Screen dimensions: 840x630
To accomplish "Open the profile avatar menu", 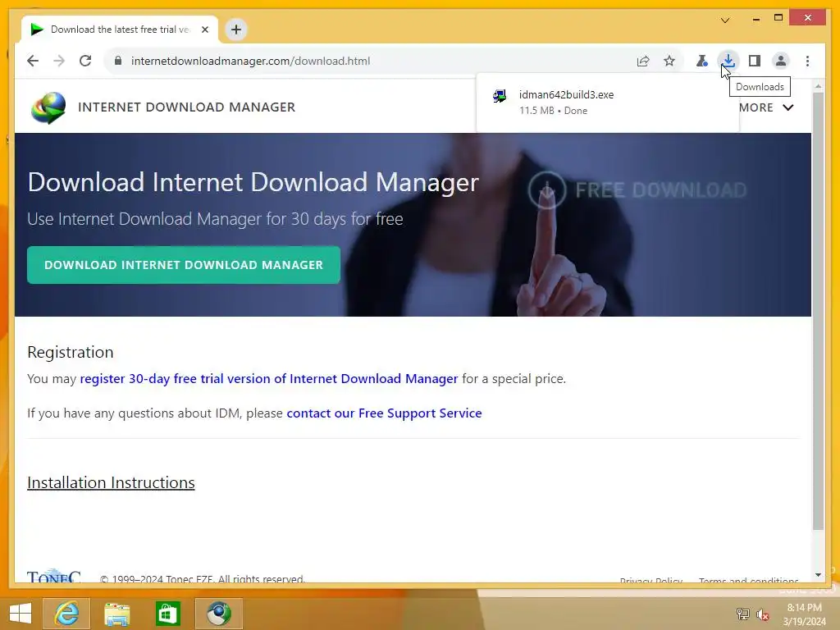I will click(781, 61).
